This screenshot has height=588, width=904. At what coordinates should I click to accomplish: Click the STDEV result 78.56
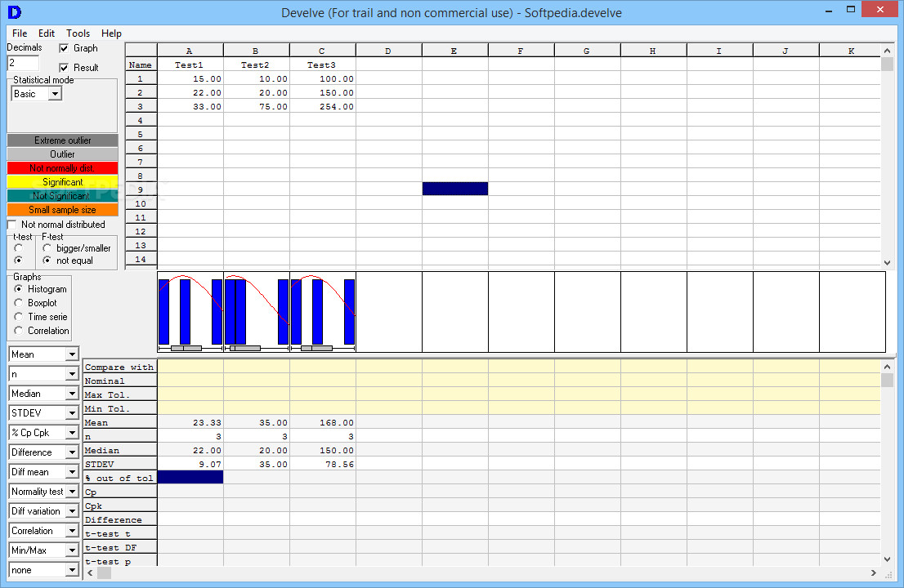tap(323, 464)
